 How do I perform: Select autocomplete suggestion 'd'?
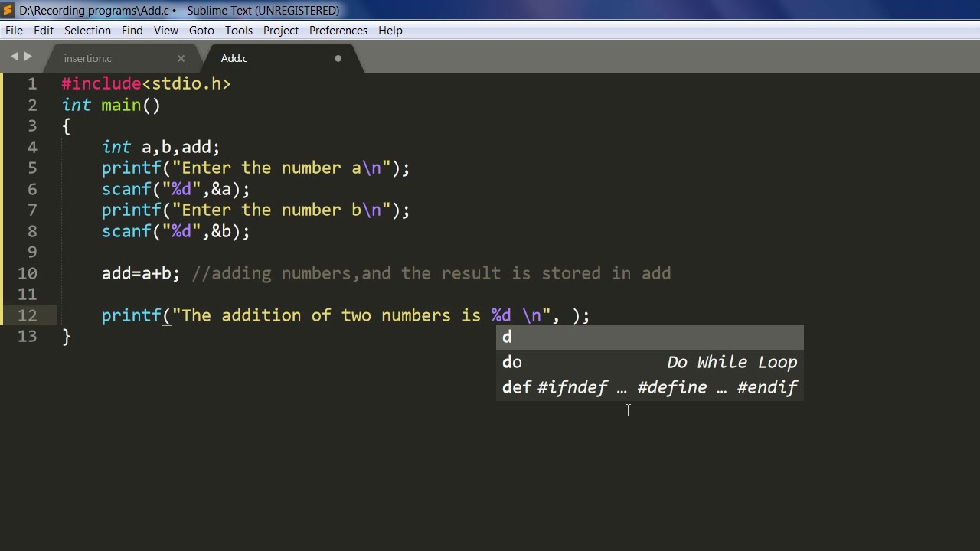[650, 337]
